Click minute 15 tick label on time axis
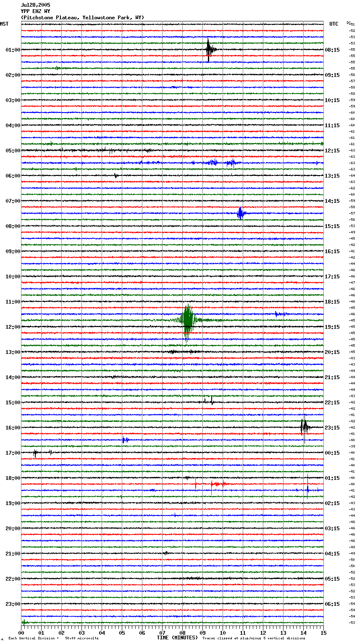The width and height of the screenshot is (357, 644). point(323,633)
